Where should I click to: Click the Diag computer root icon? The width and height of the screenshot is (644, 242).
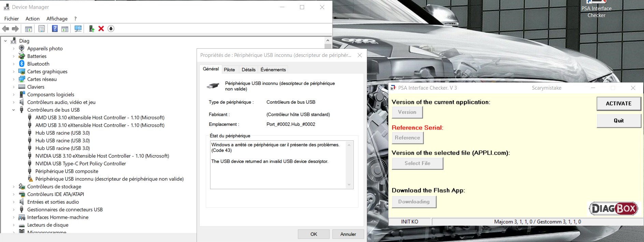click(14, 41)
